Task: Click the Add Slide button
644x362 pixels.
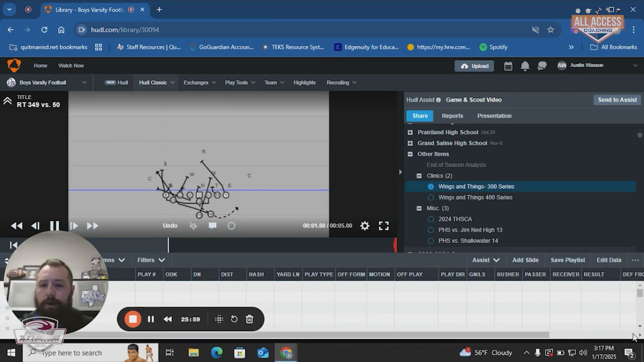Action: click(525, 260)
